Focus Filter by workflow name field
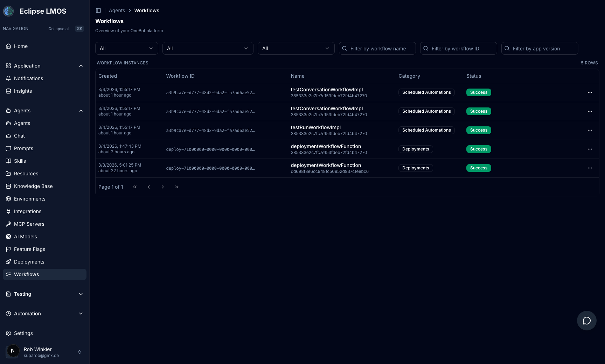The image size is (605, 364). click(377, 48)
